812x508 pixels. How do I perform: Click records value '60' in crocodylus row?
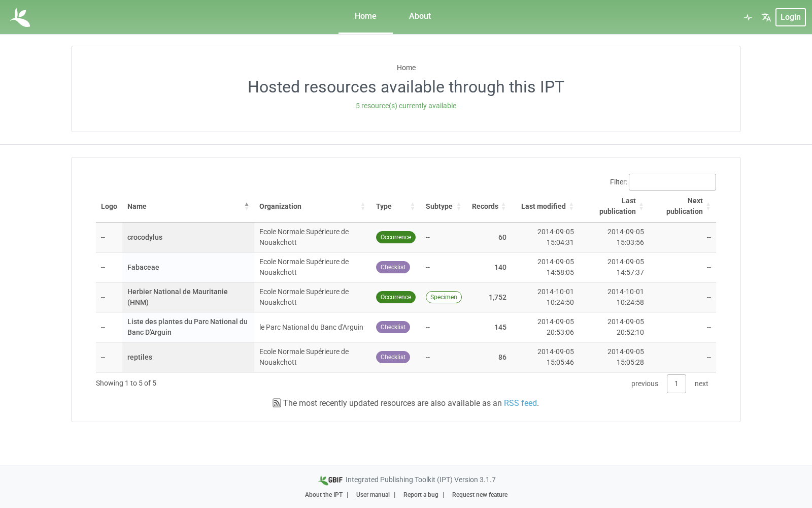pyautogui.click(x=502, y=237)
